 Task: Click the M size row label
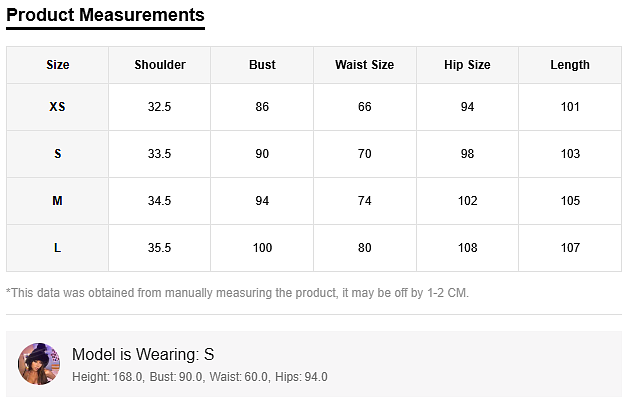click(58, 201)
